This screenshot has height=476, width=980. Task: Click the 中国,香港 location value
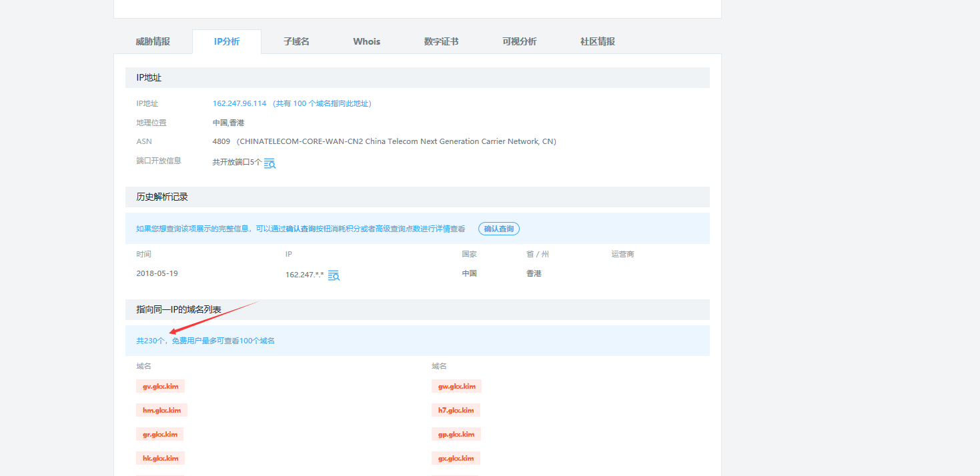pyautogui.click(x=228, y=123)
